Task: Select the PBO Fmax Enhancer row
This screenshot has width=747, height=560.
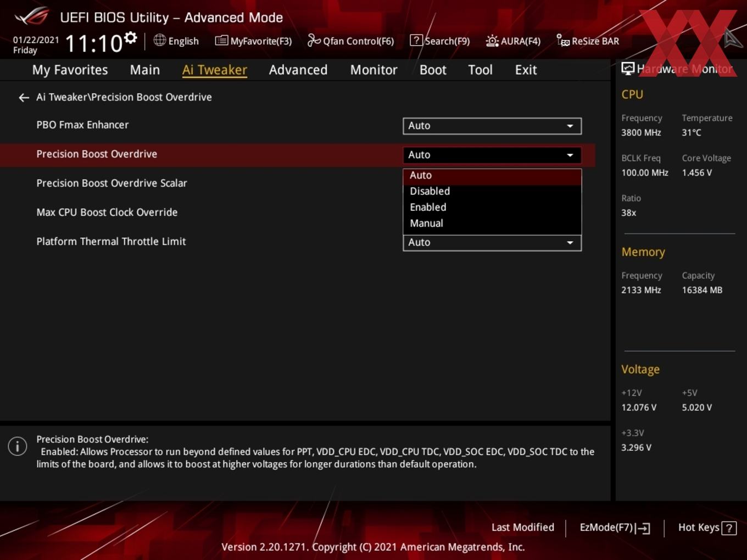Action: 297,125
